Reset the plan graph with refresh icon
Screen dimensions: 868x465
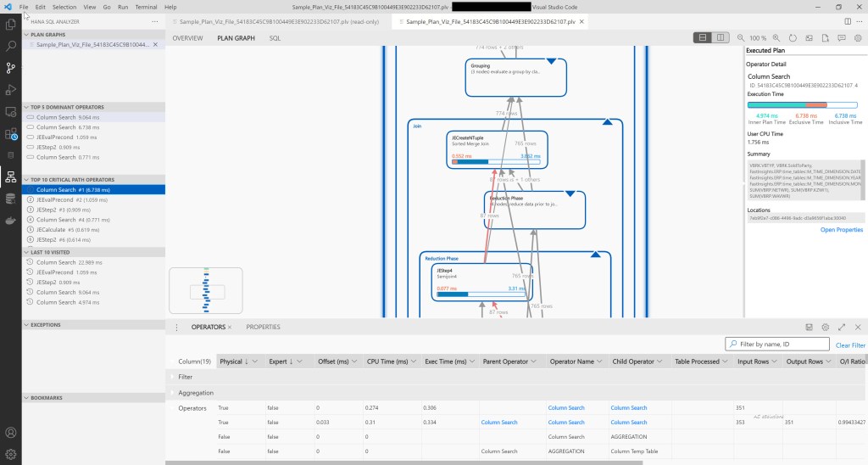tap(793, 38)
